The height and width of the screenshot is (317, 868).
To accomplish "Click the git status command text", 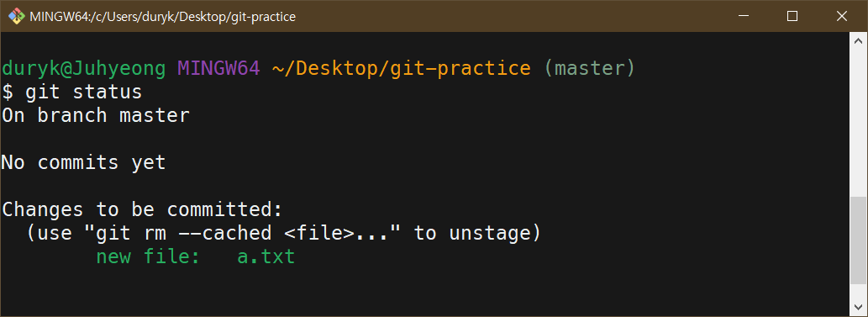I will tap(83, 92).
